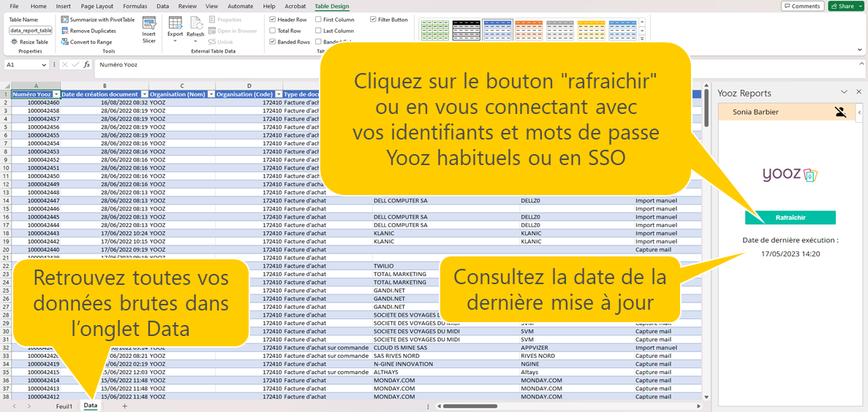Click the Summarize with PivotTable icon
The width and height of the screenshot is (868, 412).
[x=65, y=19]
